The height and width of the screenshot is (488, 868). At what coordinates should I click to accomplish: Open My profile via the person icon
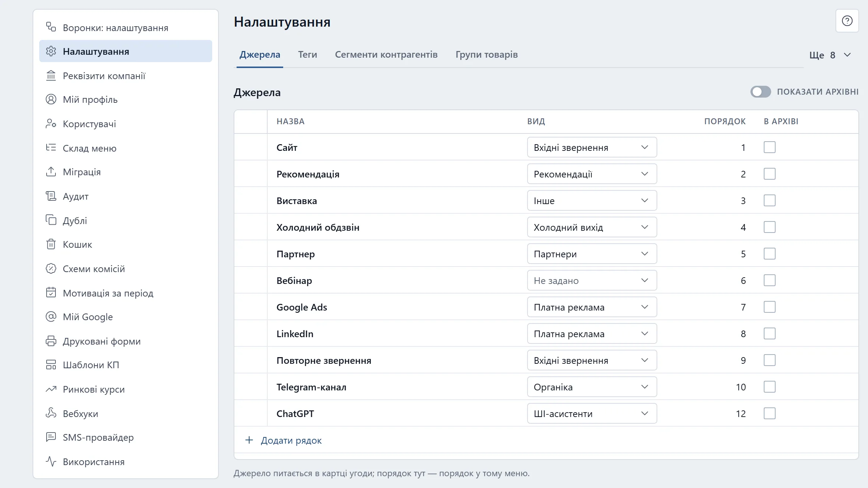coord(51,99)
